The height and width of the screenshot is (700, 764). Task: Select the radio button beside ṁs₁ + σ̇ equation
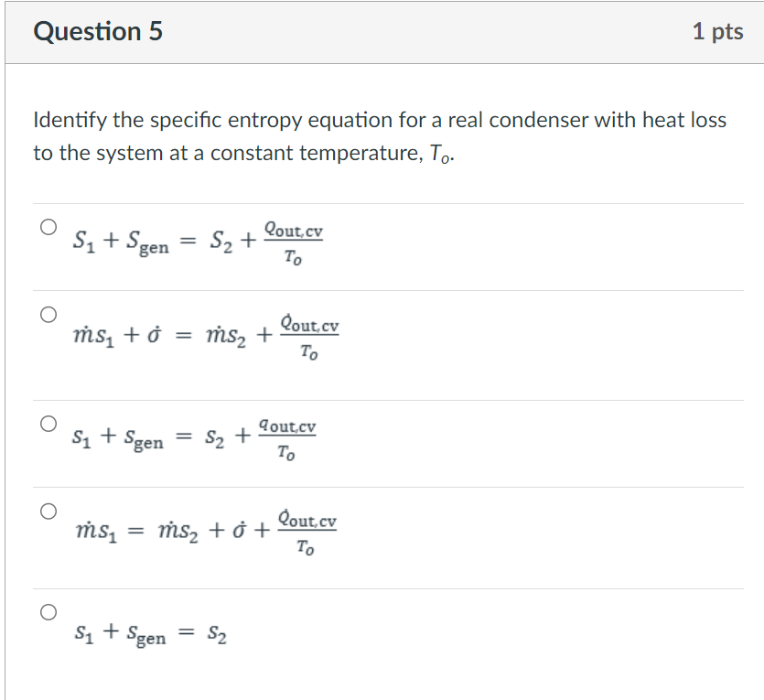(48, 315)
